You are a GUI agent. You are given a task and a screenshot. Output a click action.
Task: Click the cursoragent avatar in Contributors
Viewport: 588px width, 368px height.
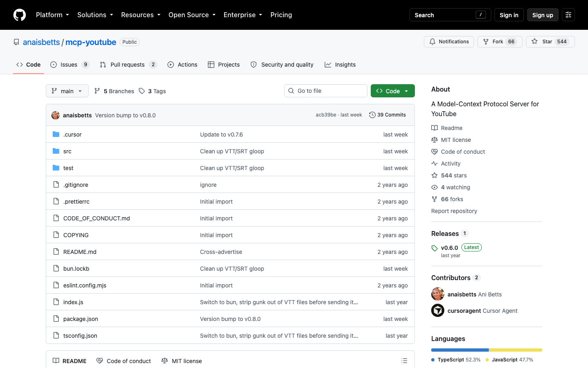click(438, 311)
